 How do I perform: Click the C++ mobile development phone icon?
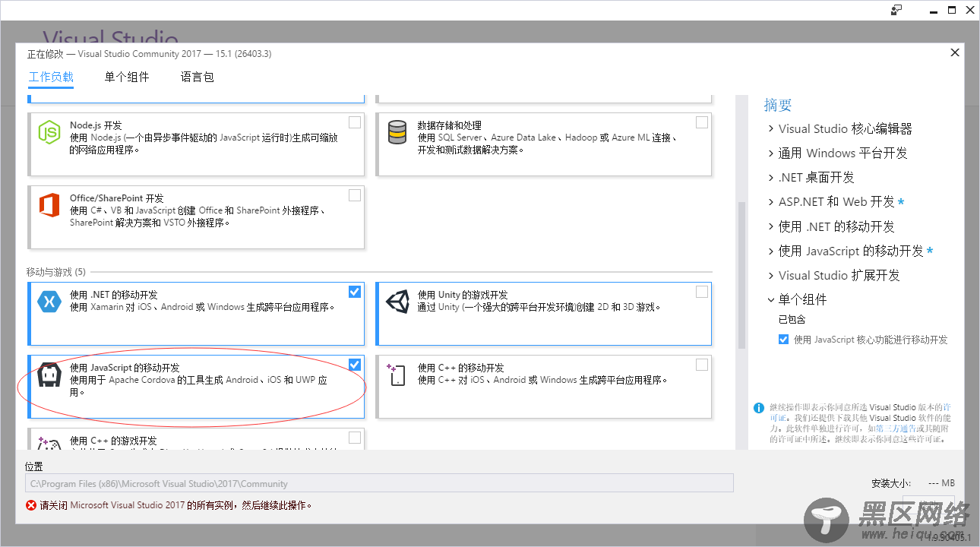click(397, 375)
